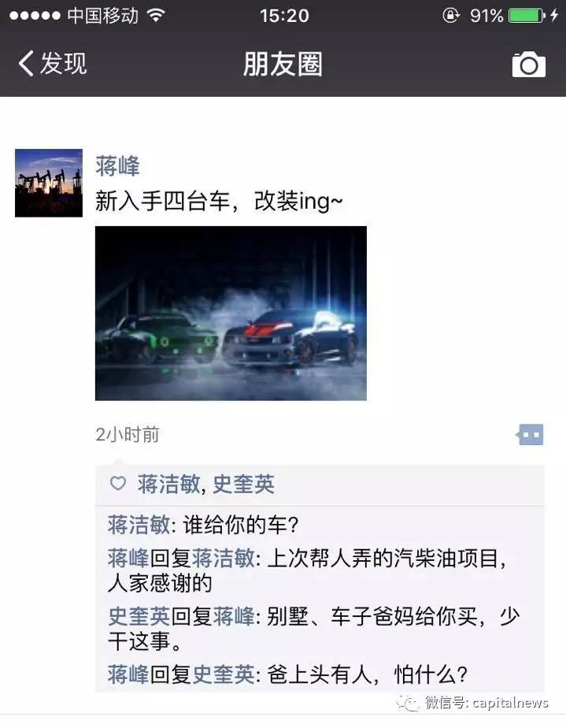566x728 pixels.
Task: View the posted cars photo full screen
Action: click(231, 314)
